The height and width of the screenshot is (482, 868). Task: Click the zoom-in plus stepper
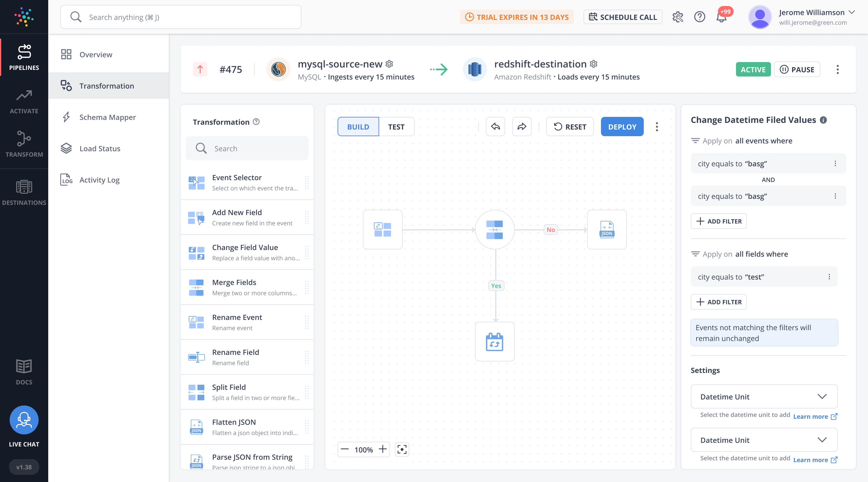pyautogui.click(x=382, y=449)
